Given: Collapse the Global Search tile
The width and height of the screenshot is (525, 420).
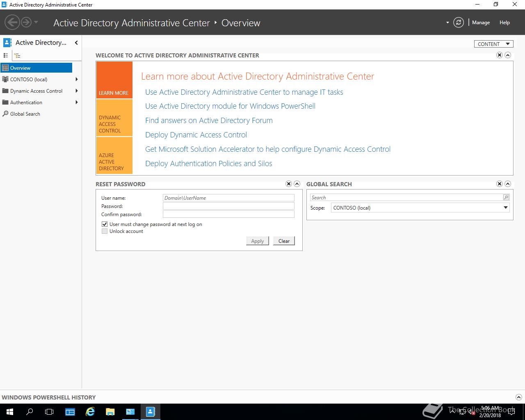Looking at the screenshot, I should [508, 184].
